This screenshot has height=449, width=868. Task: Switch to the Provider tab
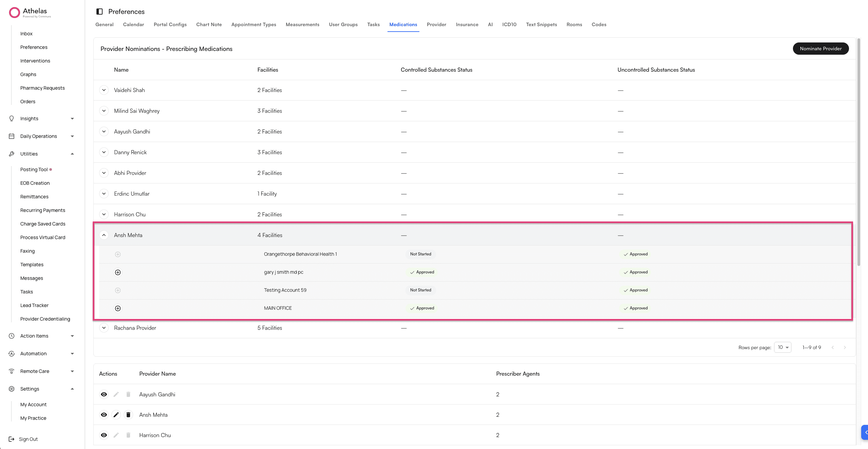pos(436,24)
